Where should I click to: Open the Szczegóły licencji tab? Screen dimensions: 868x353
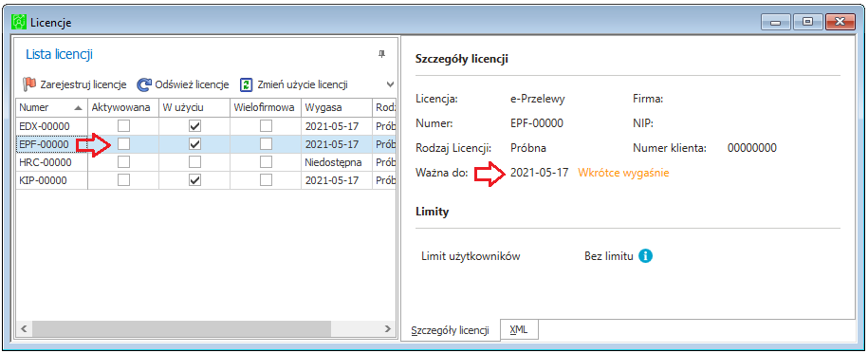[450, 331]
